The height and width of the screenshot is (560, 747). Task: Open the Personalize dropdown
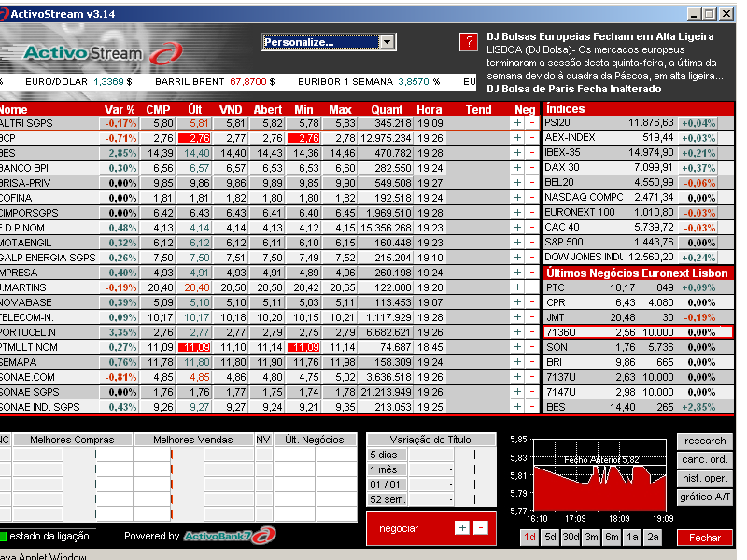[387, 42]
